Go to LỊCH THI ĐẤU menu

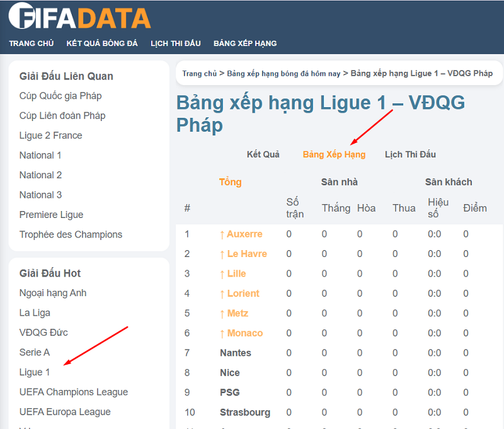point(176,43)
